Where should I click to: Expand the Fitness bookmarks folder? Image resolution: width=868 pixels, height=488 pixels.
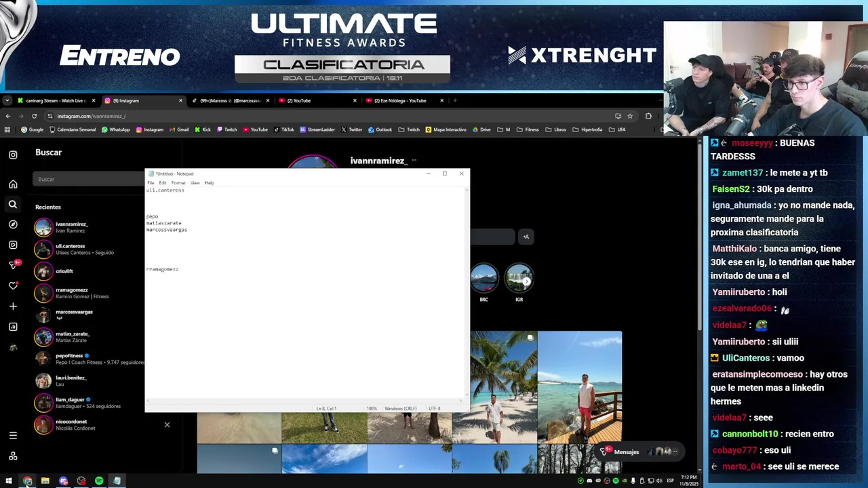click(x=528, y=129)
